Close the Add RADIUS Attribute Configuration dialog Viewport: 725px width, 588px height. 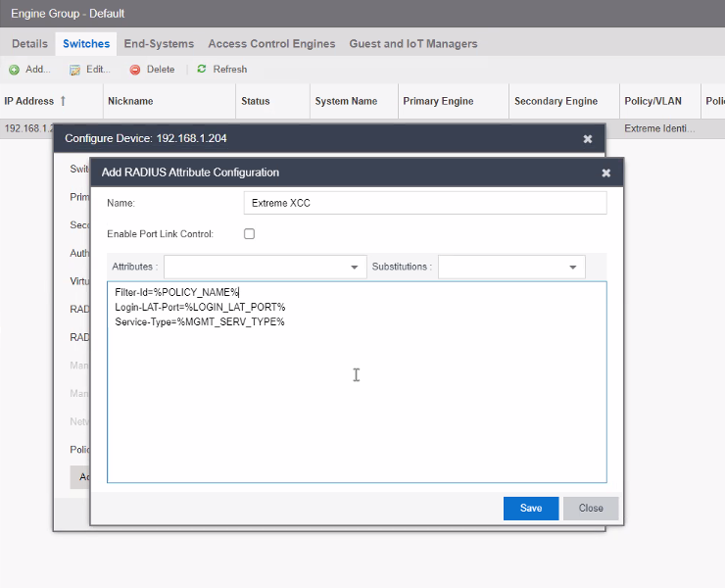point(605,172)
